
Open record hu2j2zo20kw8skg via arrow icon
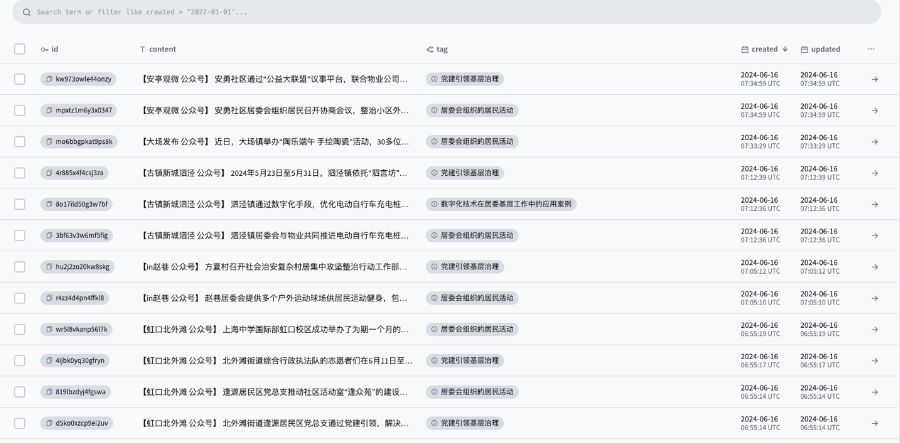pyautogui.click(x=875, y=267)
